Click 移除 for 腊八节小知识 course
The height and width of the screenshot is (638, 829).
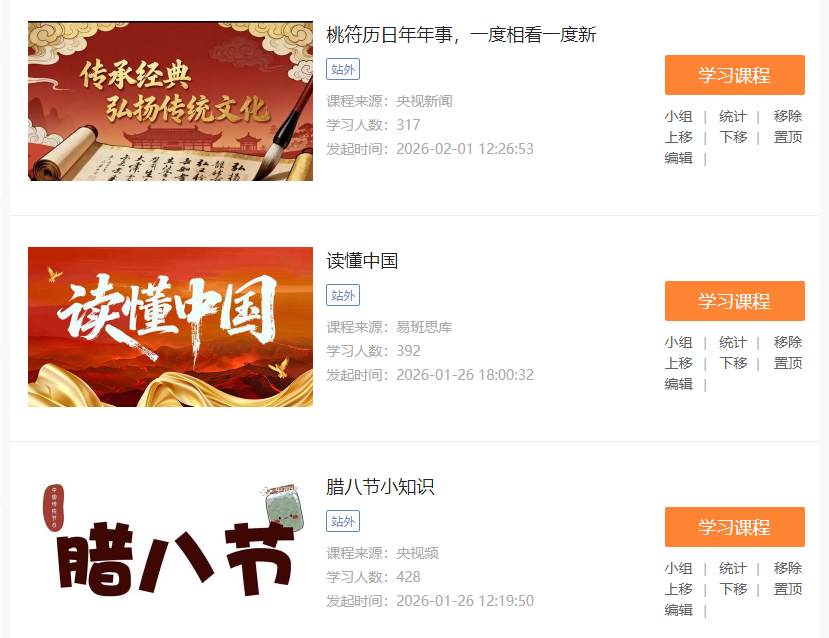click(788, 568)
